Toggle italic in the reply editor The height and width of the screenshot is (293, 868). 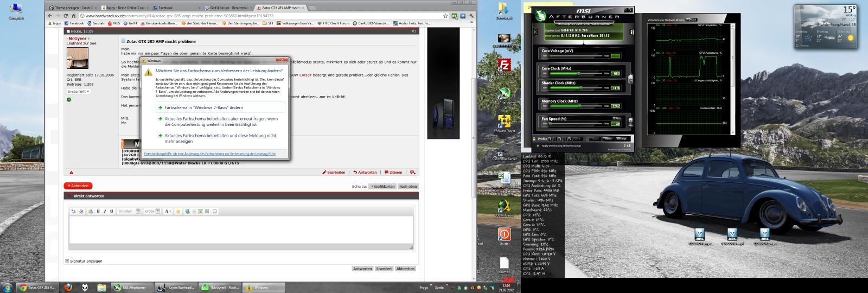105,211
